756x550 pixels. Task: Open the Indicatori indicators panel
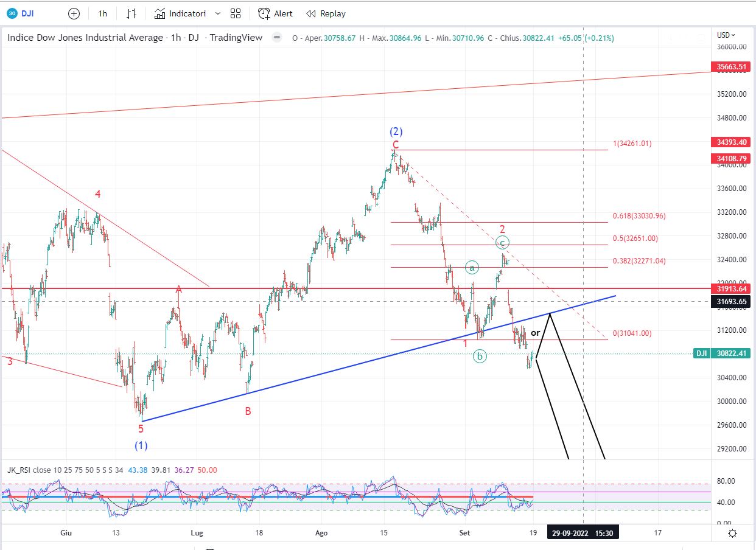pos(180,13)
